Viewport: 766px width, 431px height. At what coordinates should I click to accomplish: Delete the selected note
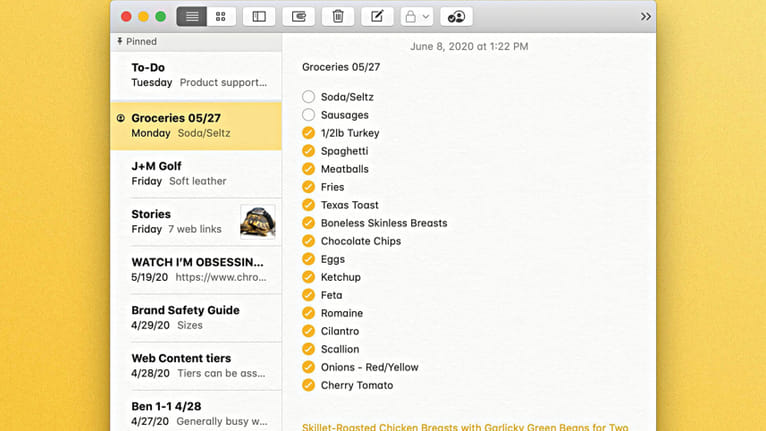click(338, 17)
